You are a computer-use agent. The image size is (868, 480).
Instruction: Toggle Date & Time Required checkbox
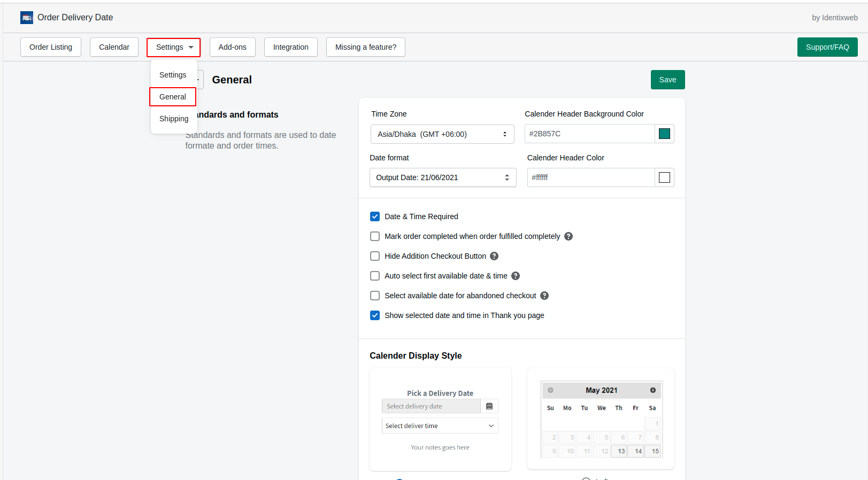click(x=375, y=216)
